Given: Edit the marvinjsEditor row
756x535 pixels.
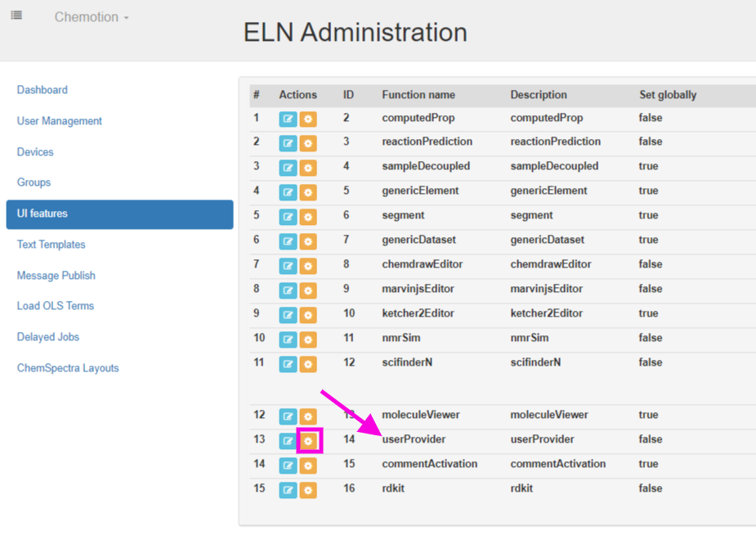Looking at the screenshot, I should coord(288,290).
